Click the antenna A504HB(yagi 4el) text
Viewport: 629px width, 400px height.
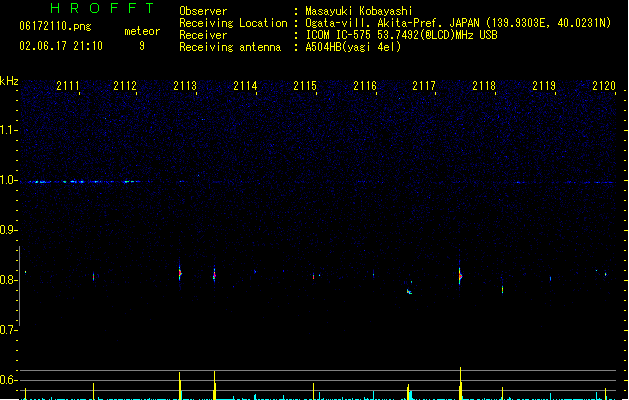353,47
